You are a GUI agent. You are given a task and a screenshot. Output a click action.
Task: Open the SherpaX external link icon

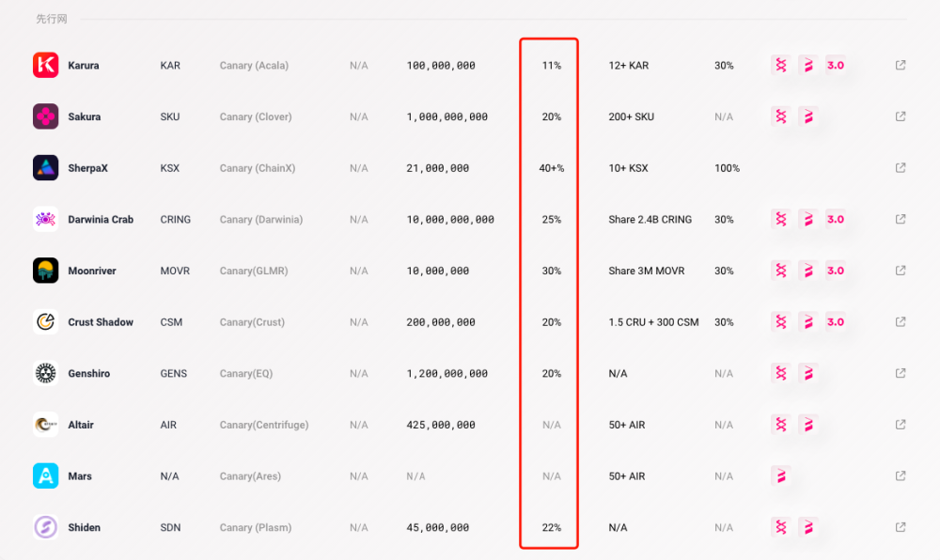coord(901,167)
